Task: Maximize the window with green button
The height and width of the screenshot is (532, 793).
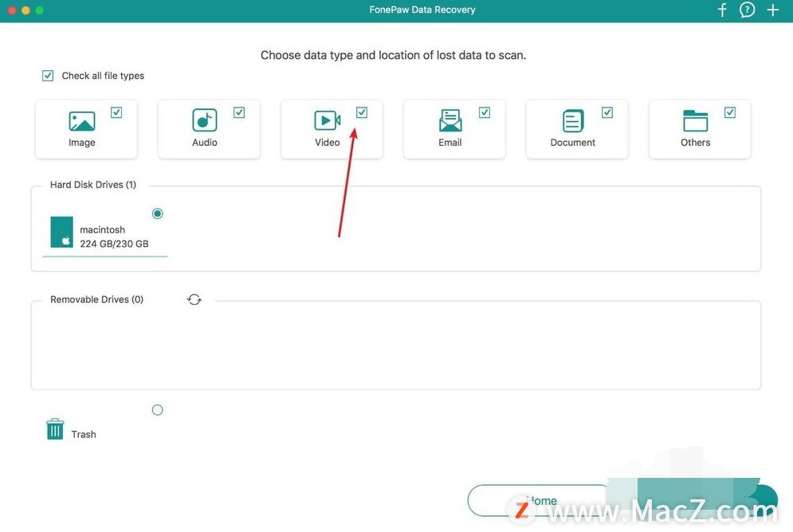Action: coord(39,10)
